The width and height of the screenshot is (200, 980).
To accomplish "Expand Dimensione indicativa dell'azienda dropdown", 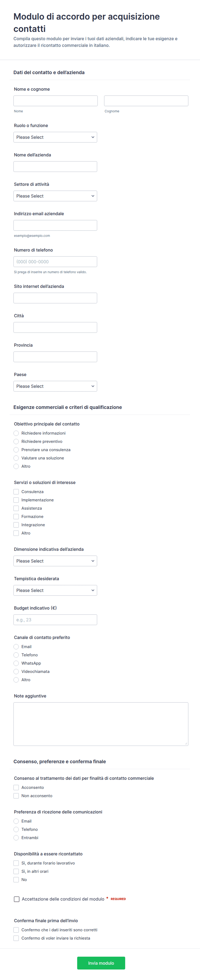I will coord(55,561).
